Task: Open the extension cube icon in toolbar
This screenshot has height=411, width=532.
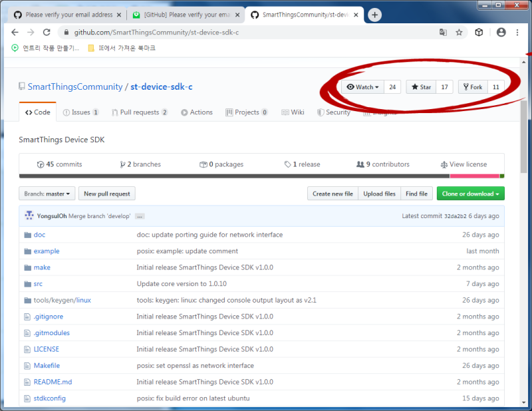Action: [x=479, y=32]
